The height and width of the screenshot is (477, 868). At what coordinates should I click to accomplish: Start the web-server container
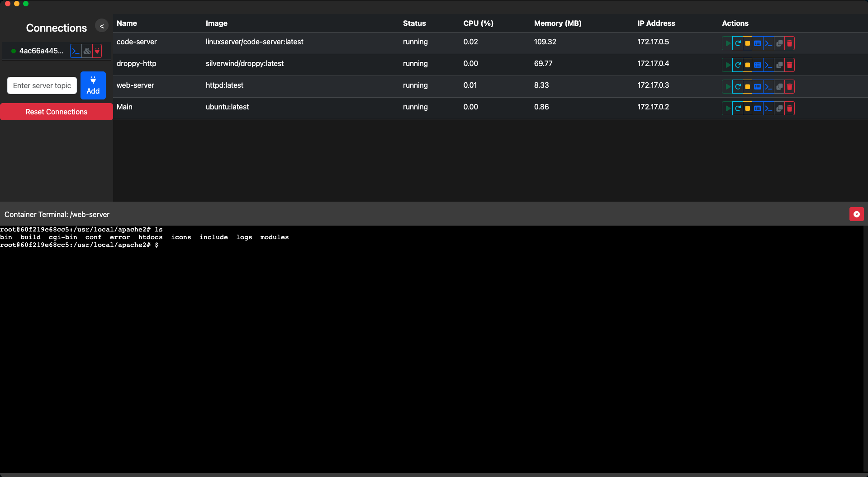coord(727,87)
